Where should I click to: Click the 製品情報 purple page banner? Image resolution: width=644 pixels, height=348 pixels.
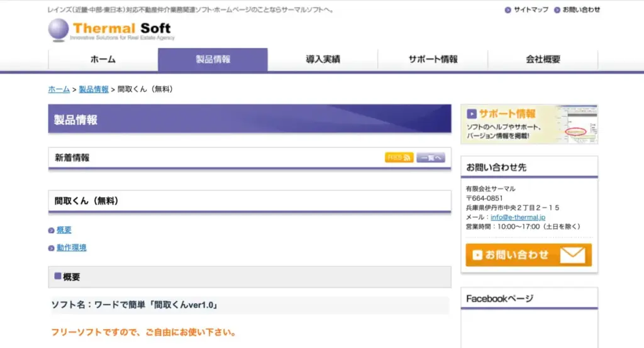tap(249, 119)
